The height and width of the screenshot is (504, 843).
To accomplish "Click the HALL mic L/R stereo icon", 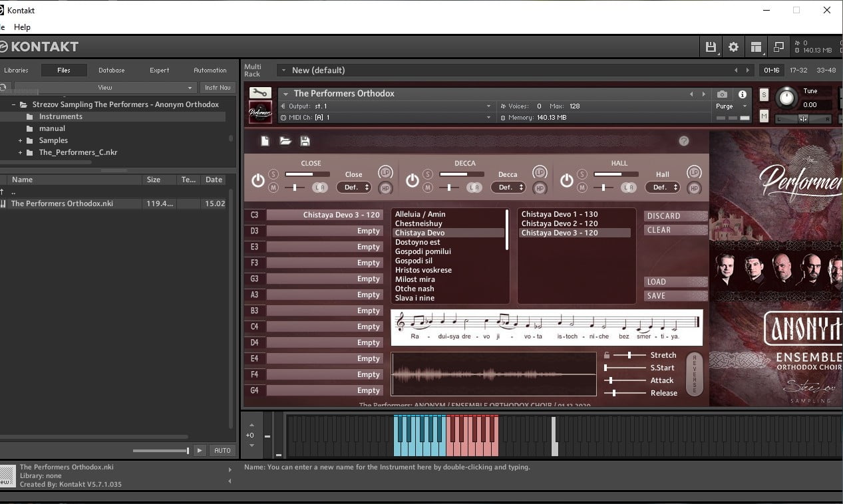I will [629, 188].
